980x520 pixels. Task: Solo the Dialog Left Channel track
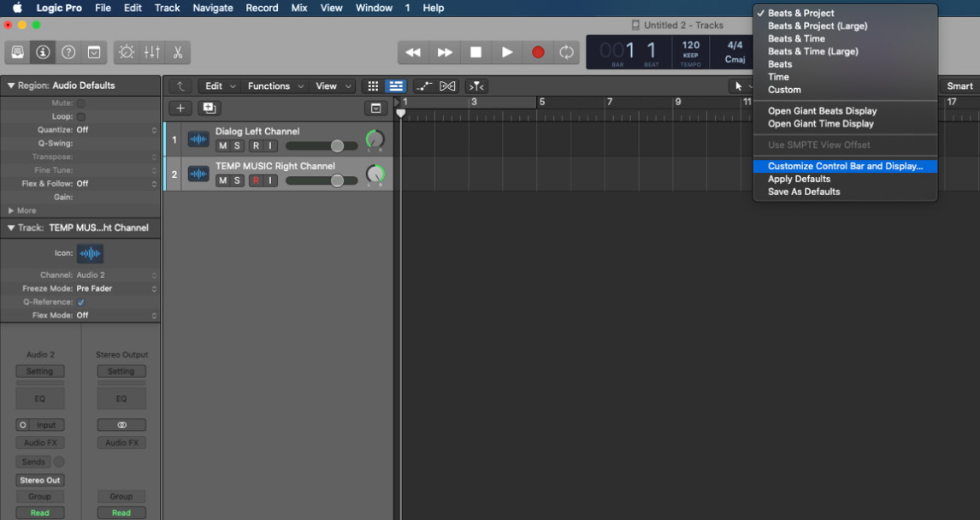pyautogui.click(x=237, y=146)
